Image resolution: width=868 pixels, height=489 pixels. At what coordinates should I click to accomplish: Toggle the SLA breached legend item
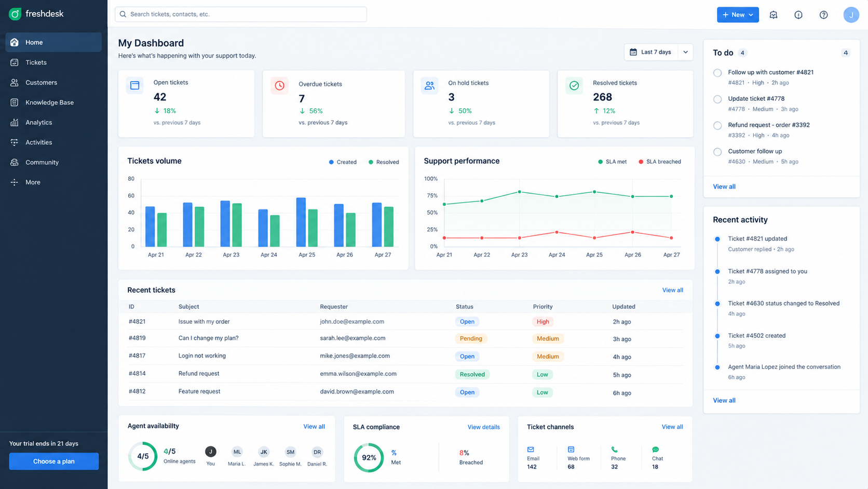pos(659,162)
